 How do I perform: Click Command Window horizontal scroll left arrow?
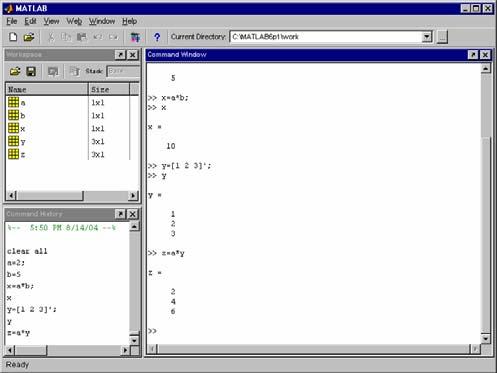(152, 349)
